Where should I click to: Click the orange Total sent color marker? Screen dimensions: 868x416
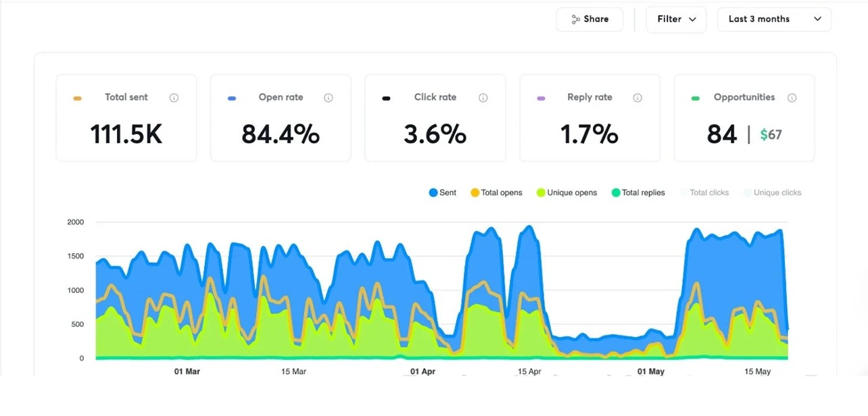77,99
